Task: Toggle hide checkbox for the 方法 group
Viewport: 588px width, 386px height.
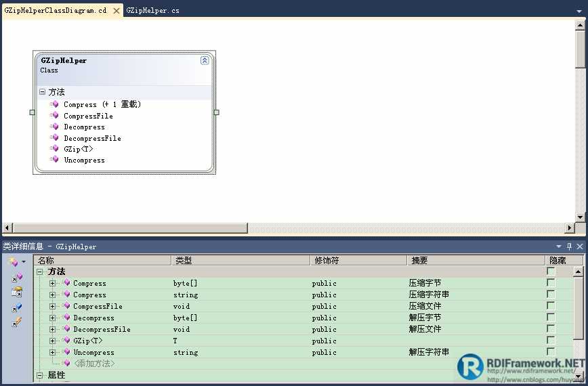Action: pyautogui.click(x=551, y=272)
